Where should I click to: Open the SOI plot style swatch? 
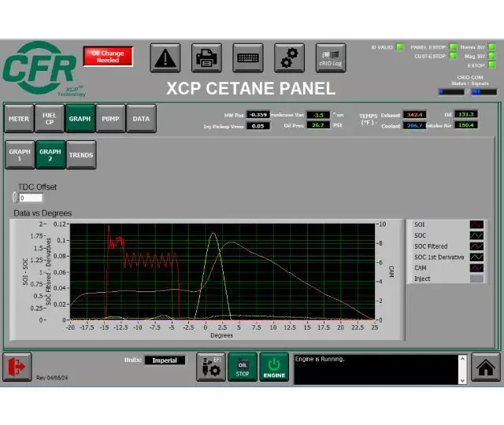pyautogui.click(x=476, y=224)
